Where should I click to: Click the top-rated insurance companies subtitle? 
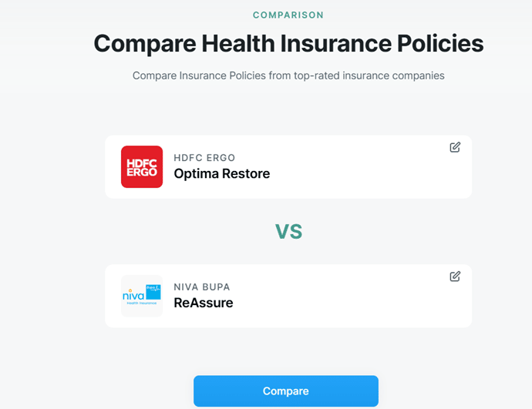click(x=288, y=75)
